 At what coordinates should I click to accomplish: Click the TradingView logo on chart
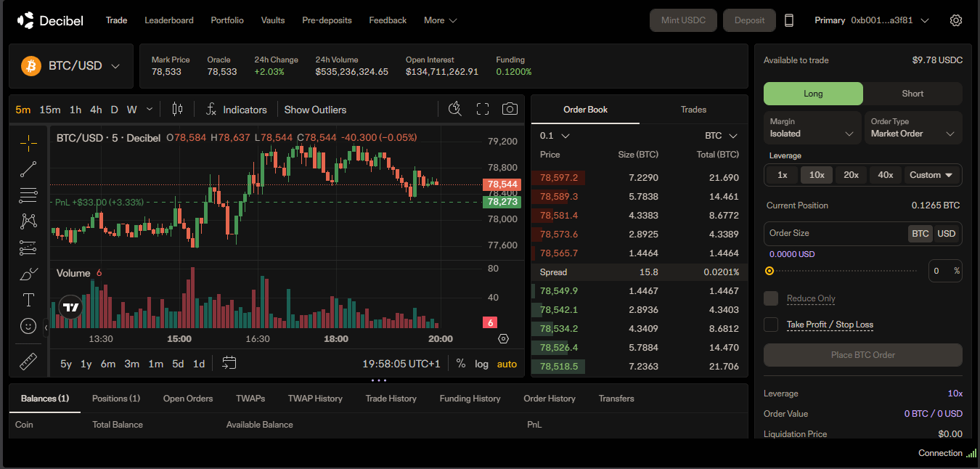tap(70, 308)
